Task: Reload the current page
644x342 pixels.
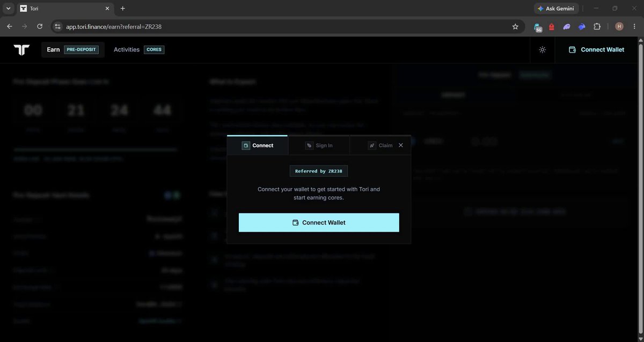Action: coord(40,26)
